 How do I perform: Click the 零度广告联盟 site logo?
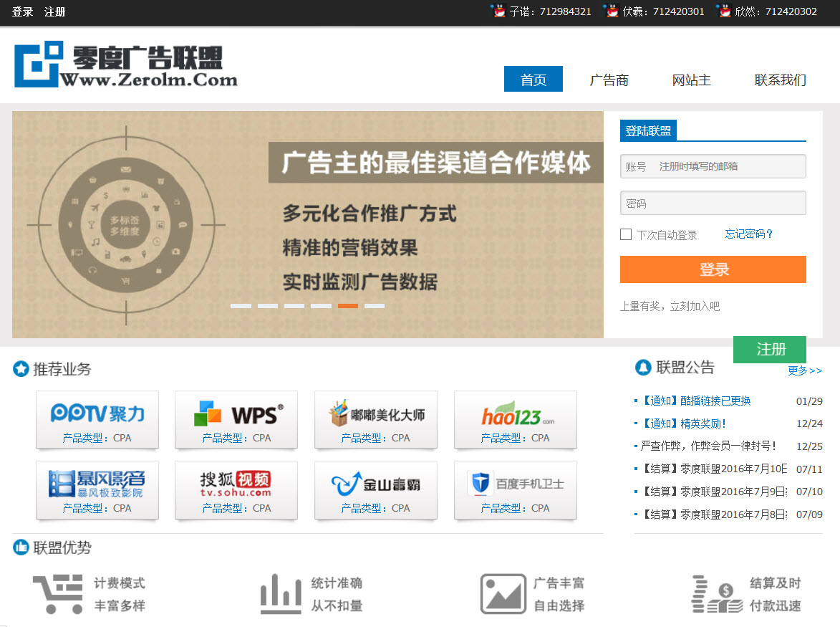click(125, 65)
